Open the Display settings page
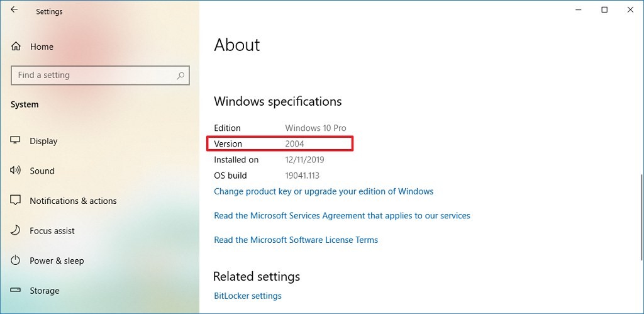The width and height of the screenshot is (644, 314). click(x=43, y=141)
